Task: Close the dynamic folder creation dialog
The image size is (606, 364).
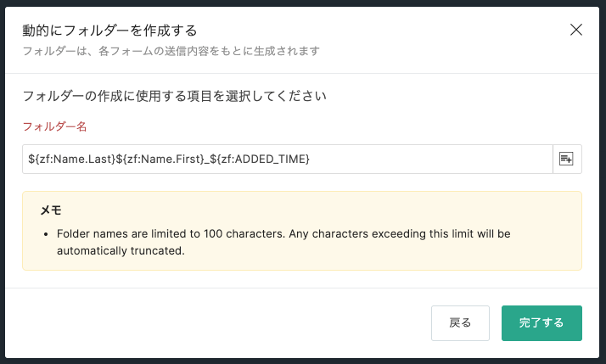Action: tap(575, 30)
